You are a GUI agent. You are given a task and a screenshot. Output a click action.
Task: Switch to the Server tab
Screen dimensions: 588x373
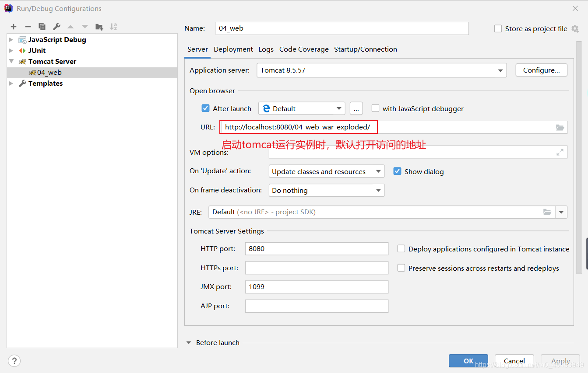[197, 49]
